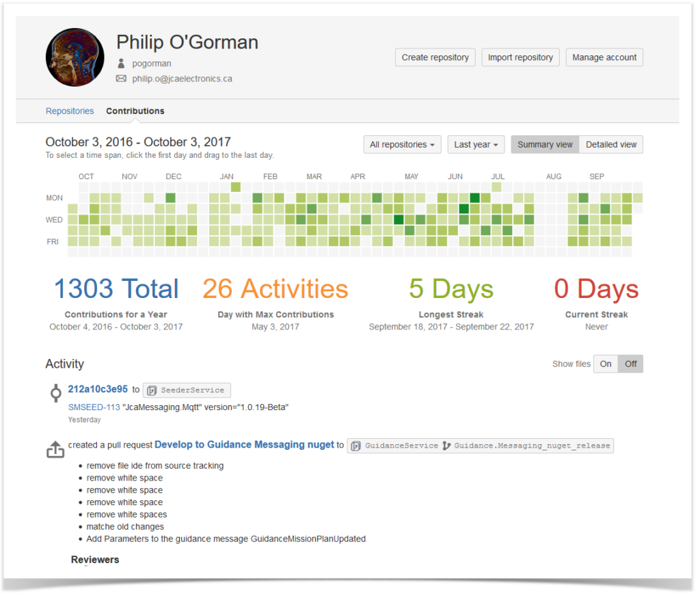Select the SeederService repository icon
700x596 pixels.
tap(152, 390)
